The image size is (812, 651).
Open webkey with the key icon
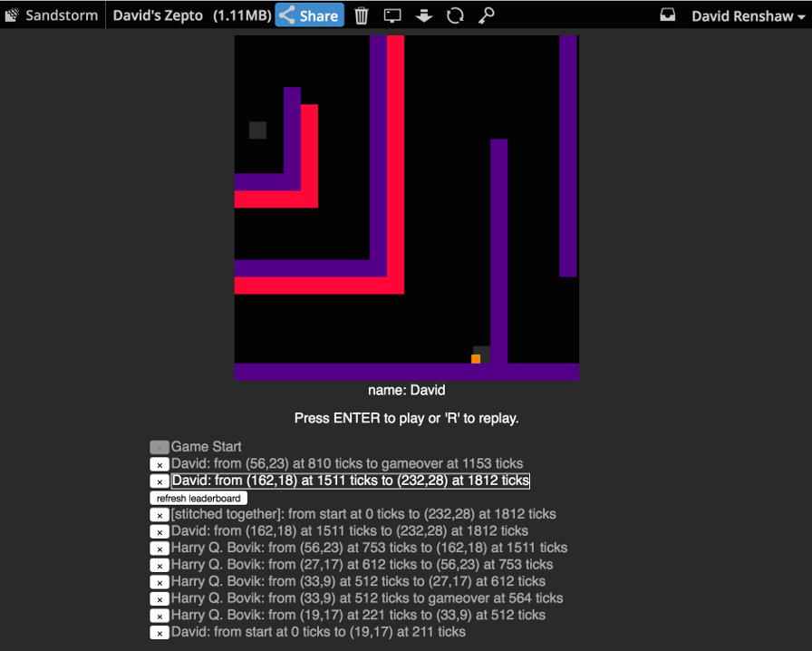click(486, 15)
